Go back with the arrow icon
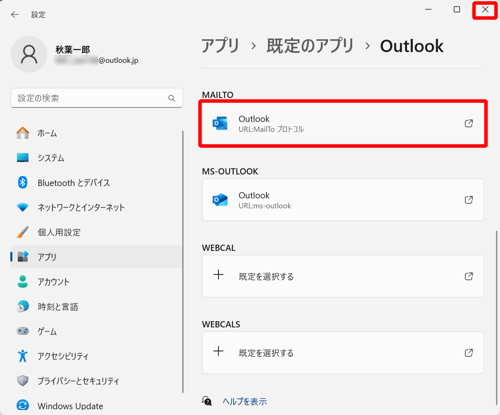The width and height of the screenshot is (500, 415). [x=15, y=15]
